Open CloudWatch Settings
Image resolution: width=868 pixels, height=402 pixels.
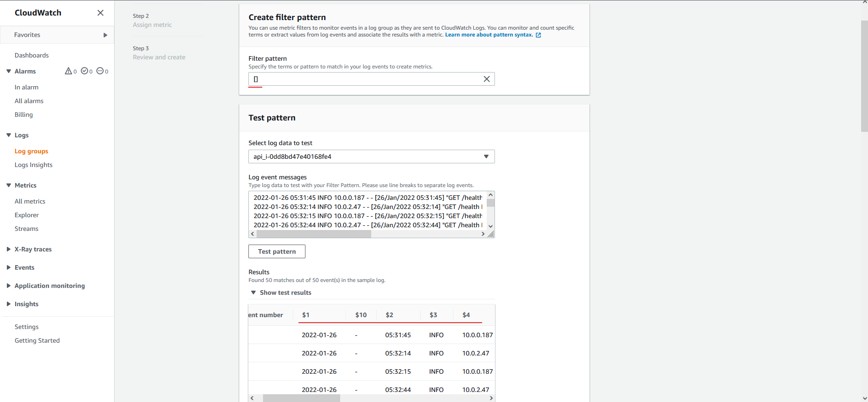tap(26, 327)
